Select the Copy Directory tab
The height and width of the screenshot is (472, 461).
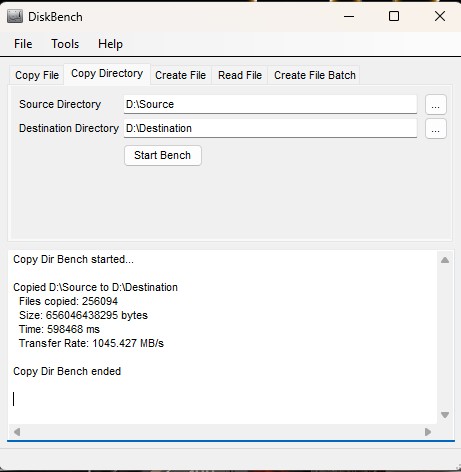(107, 74)
